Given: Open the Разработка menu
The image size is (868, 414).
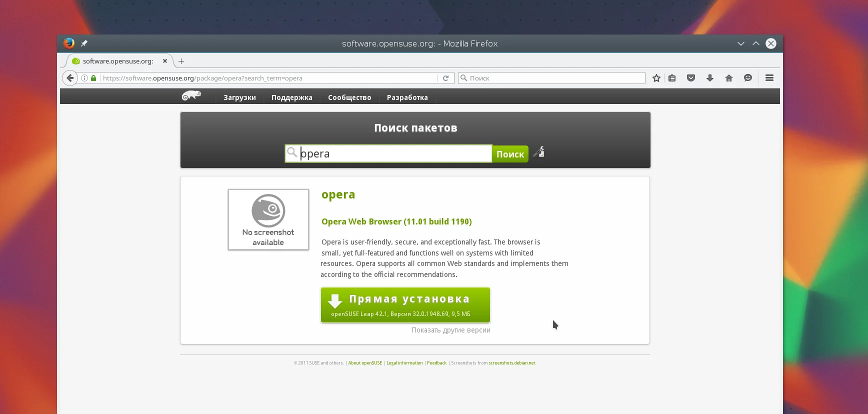Looking at the screenshot, I should (407, 97).
